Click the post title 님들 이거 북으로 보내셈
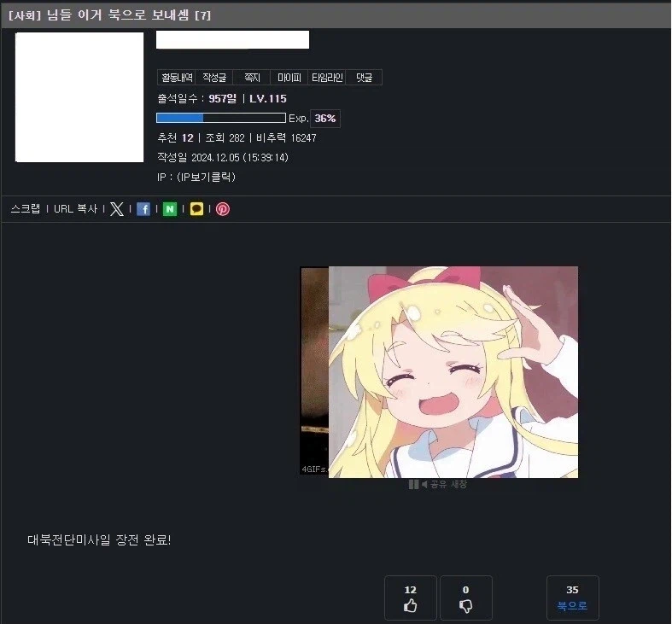Image resolution: width=672 pixels, height=624 pixels. [x=118, y=15]
